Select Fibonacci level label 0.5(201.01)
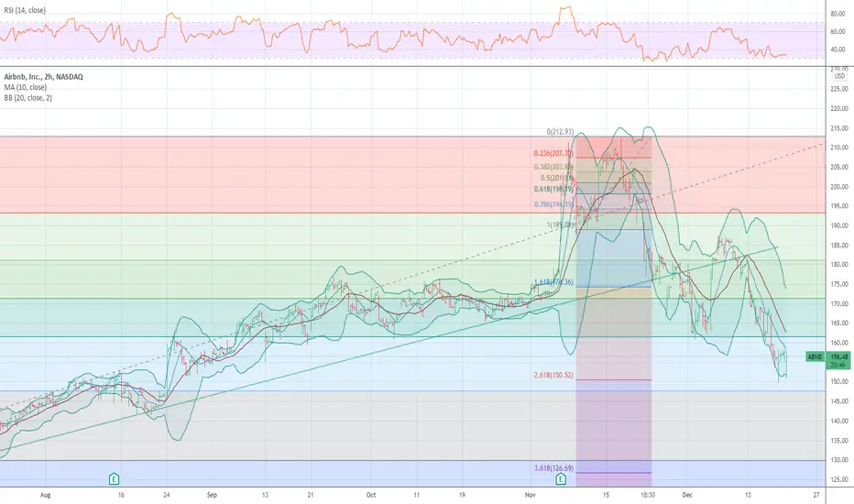Image resolution: width=854 pixels, height=504 pixels. point(556,178)
